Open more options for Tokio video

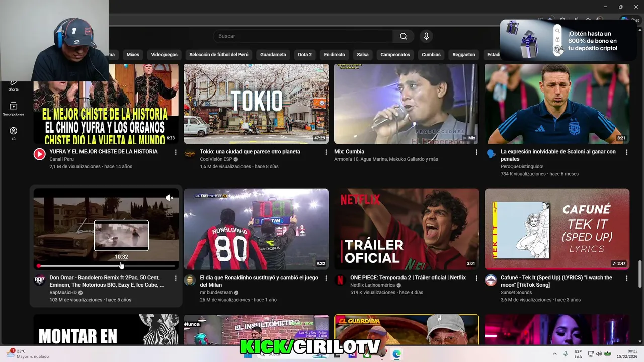326,152
